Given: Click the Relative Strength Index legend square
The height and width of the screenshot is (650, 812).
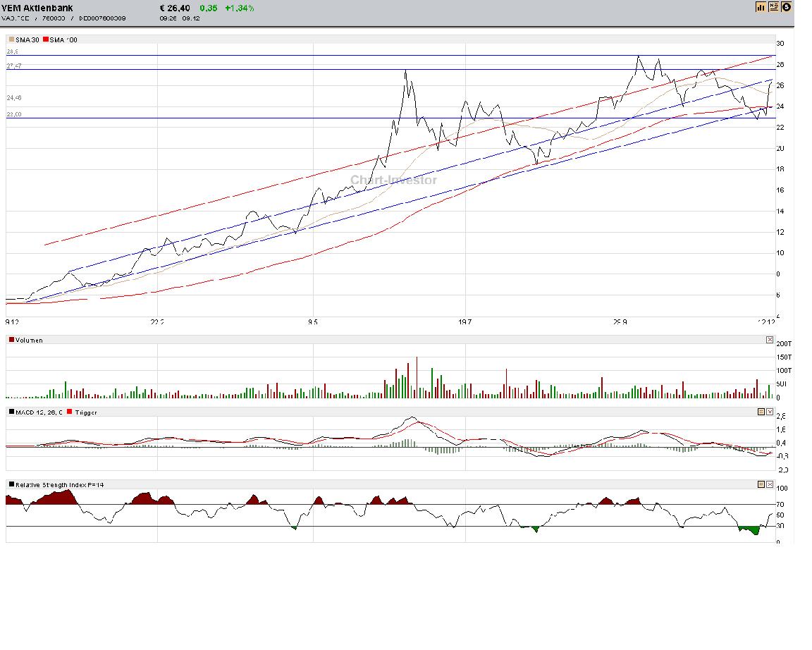Looking at the screenshot, I should click(11, 485).
